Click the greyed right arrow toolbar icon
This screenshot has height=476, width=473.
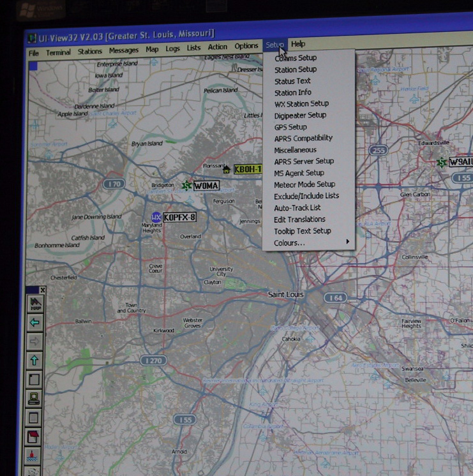pyautogui.click(x=35, y=342)
